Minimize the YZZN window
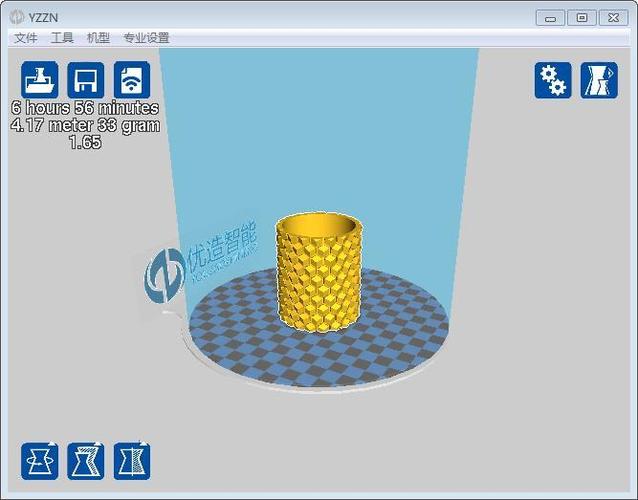Image resolution: width=638 pixels, height=500 pixels. 550,17
